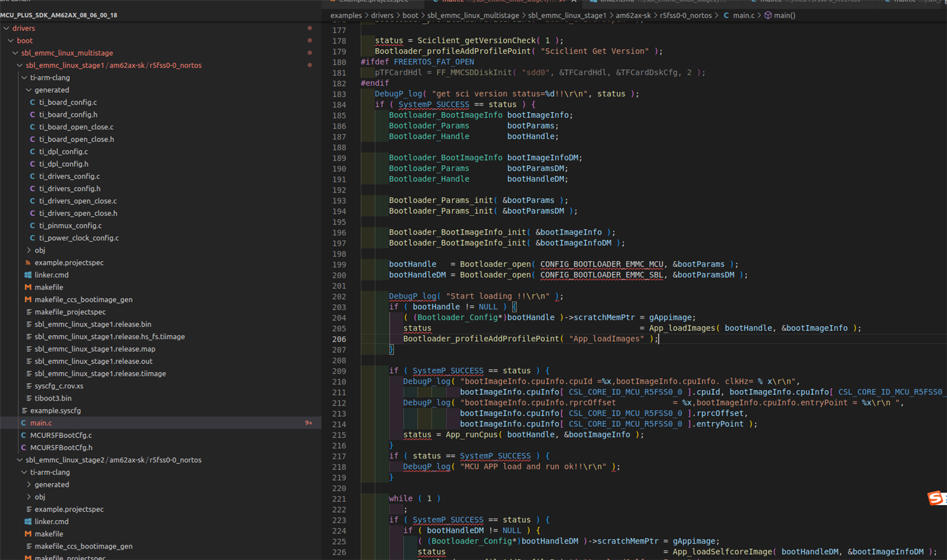Click the r5fss0-0_nortos breadcrumb
947x560 pixels.
[686, 15]
